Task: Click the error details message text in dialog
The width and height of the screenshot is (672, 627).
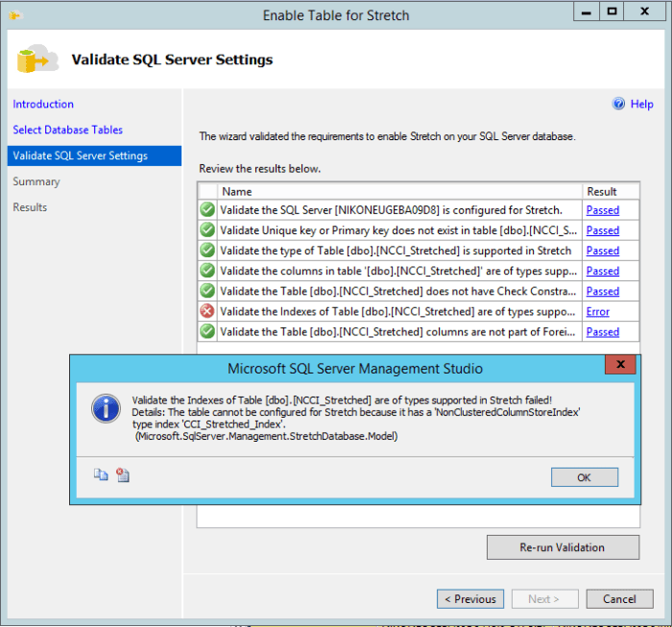Action: pos(356,419)
